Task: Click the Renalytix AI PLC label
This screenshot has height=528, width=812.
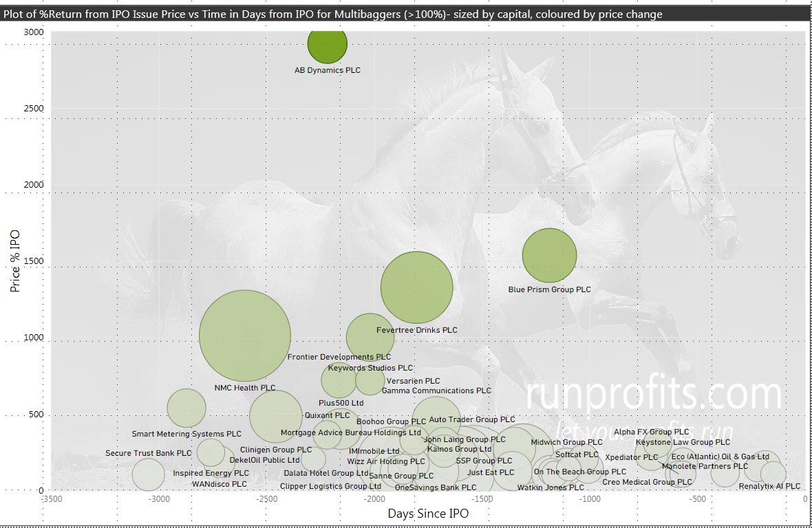Action: [x=769, y=486]
